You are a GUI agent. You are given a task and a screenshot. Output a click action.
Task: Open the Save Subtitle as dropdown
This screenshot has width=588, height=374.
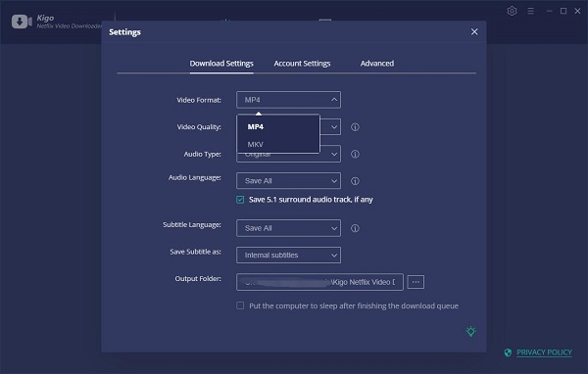point(288,256)
